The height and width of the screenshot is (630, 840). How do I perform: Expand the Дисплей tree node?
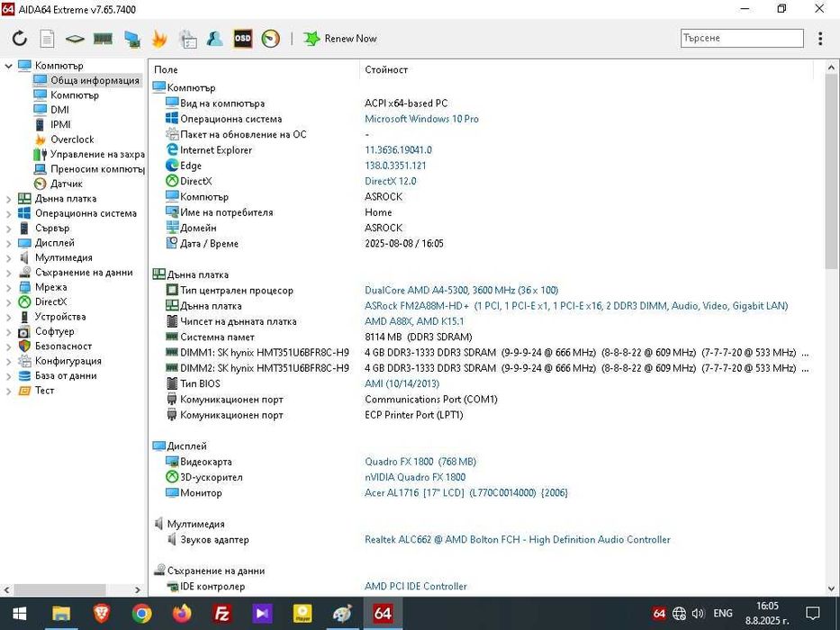pyautogui.click(x=8, y=243)
